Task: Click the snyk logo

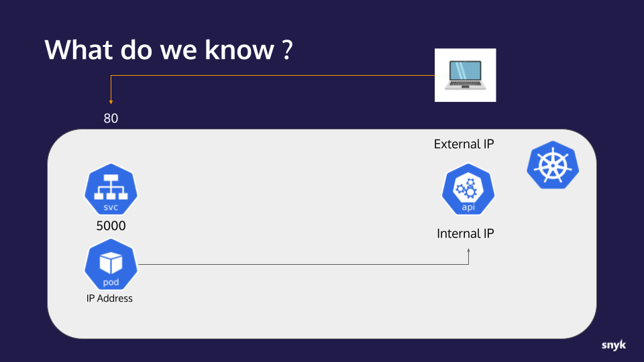Action: (x=614, y=345)
